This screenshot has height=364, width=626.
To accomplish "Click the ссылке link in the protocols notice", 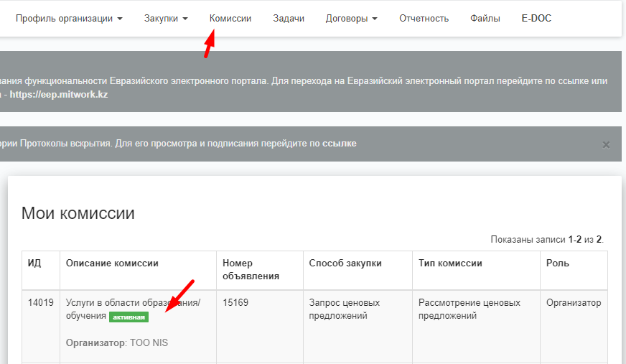I will 339,144.
